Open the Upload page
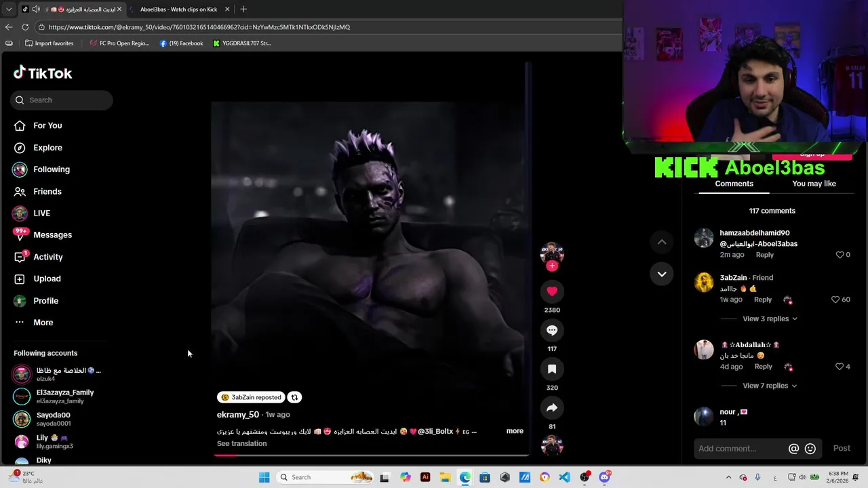The height and width of the screenshot is (488, 868). click(x=37, y=279)
